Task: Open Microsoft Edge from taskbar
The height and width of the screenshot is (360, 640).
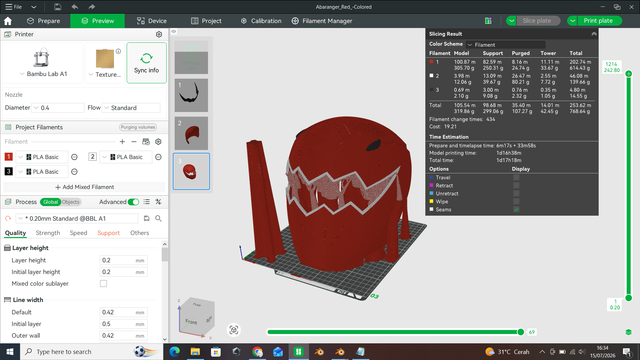Action: (x=174, y=352)
